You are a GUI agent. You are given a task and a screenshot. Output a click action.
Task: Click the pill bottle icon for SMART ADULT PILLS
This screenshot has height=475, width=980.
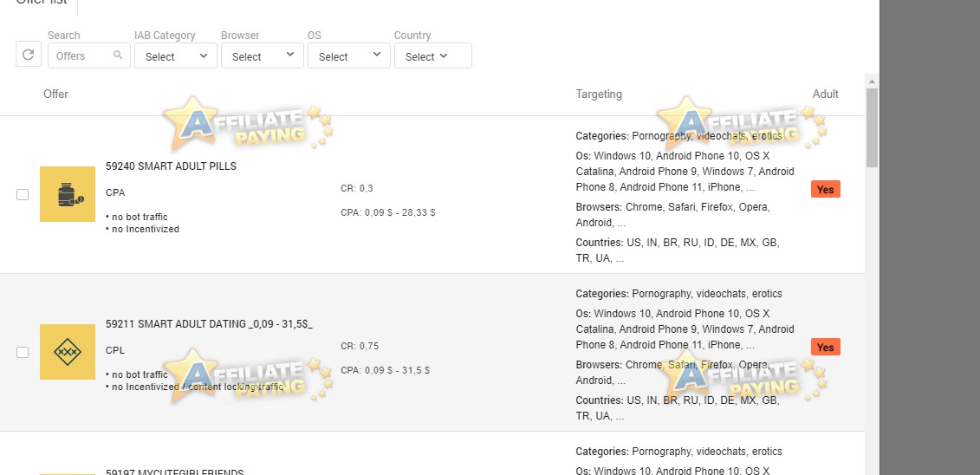pyautogui.click(x=68, y=194)
